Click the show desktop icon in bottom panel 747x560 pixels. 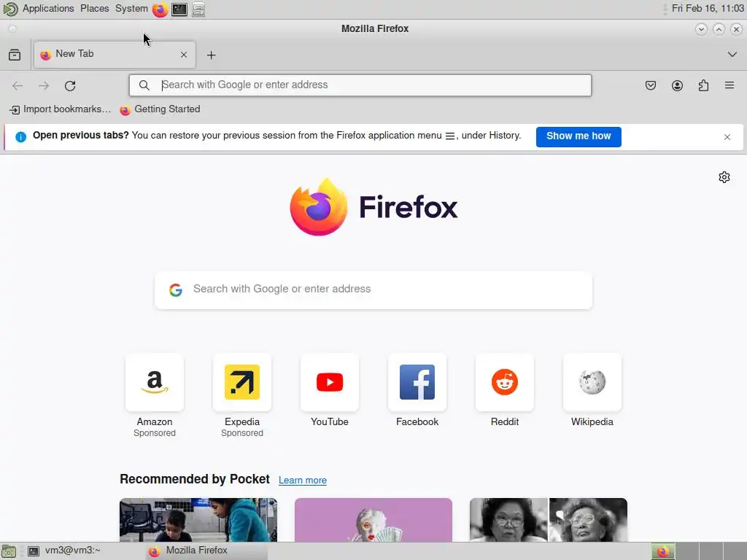[9, 551]
